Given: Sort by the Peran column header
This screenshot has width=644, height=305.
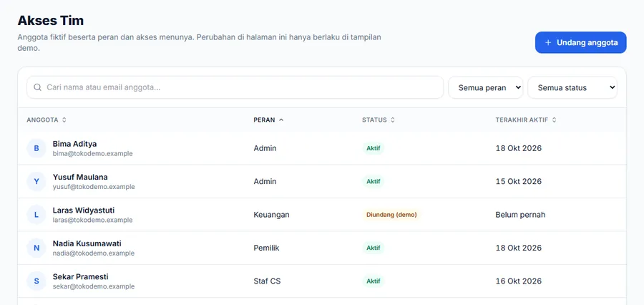Looking at the screenshot, I should [268, 120].
